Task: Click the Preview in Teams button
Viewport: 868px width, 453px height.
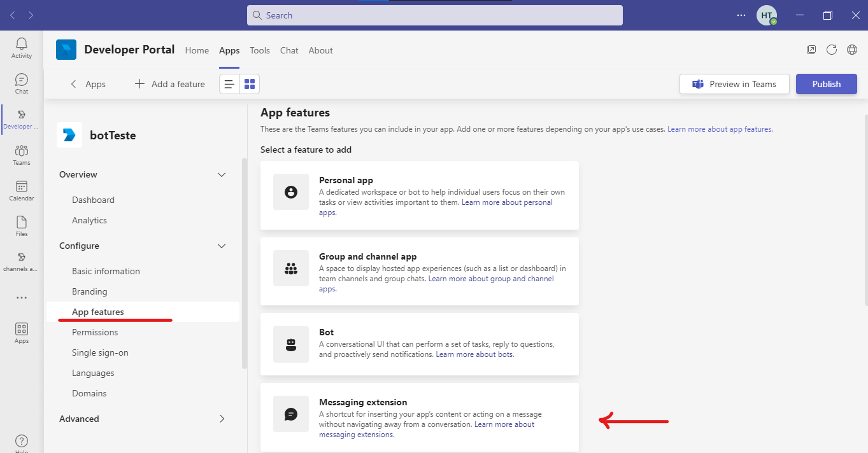Action: [734, 84]
